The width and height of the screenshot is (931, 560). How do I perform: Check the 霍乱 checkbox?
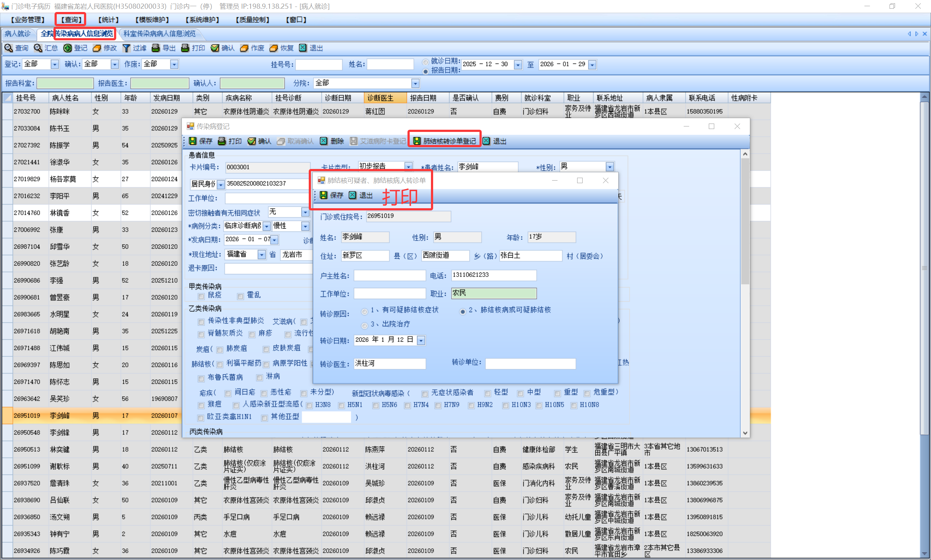click(240, 296)
